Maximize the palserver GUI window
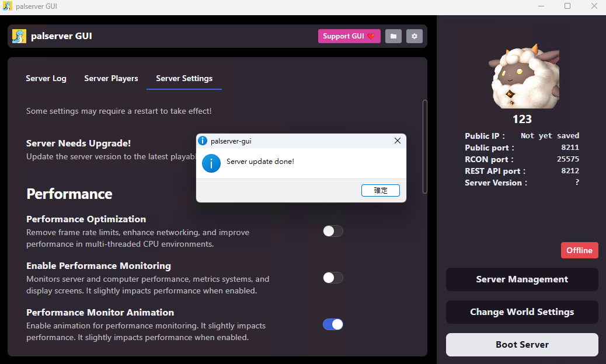The image size is (606, 364). (x=567, y=6)
